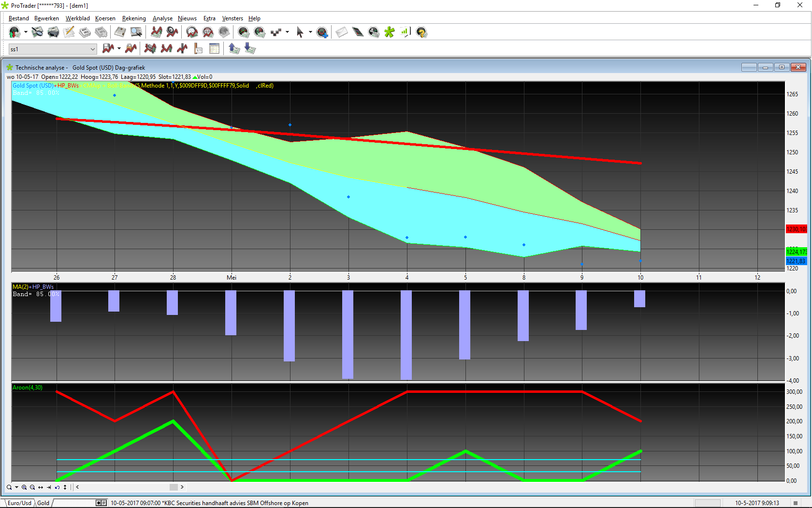Click the printer icon in toolbar
Screen dimensions: 812x508
(x=53, y=32)
